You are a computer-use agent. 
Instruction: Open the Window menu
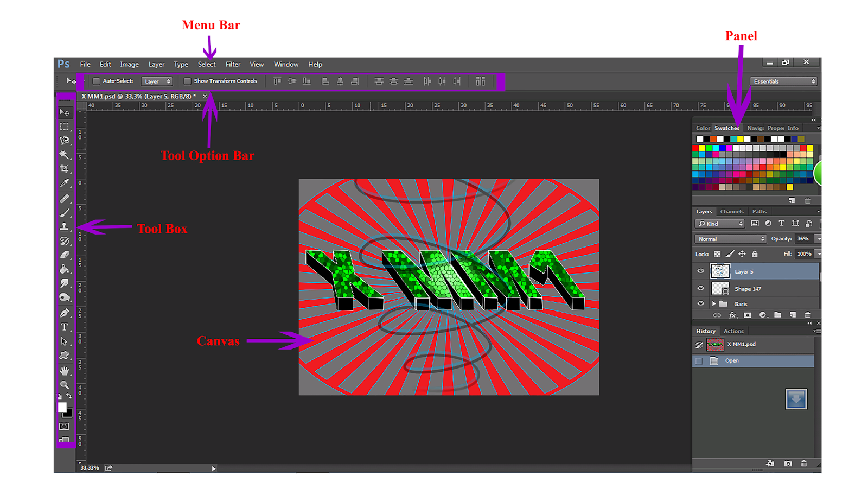pos(286,64)
